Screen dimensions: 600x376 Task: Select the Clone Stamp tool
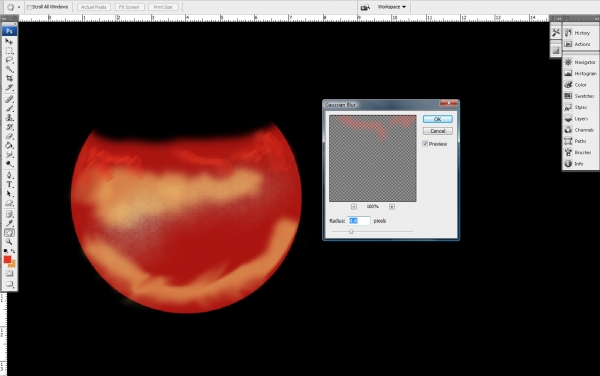9,118
